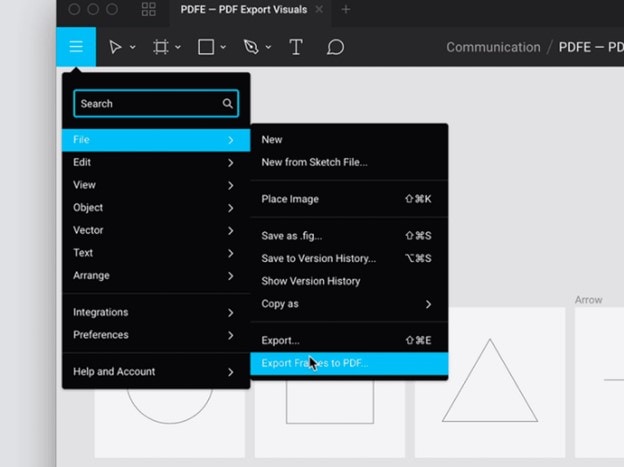Click the hamburger main menu icon
Screen dimensions: 624x467
tap(76, 47)
